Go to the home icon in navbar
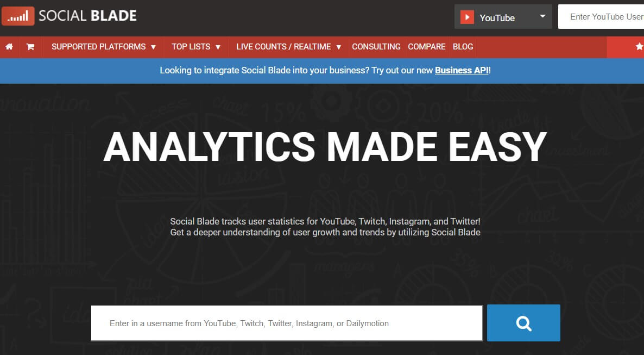This screenshot has height=355, width=644. [9, 47]
